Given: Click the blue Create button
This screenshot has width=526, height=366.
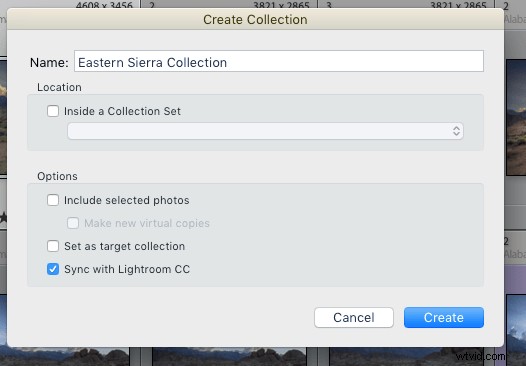Looking at the screenshot, I should (x=444, y=317).
